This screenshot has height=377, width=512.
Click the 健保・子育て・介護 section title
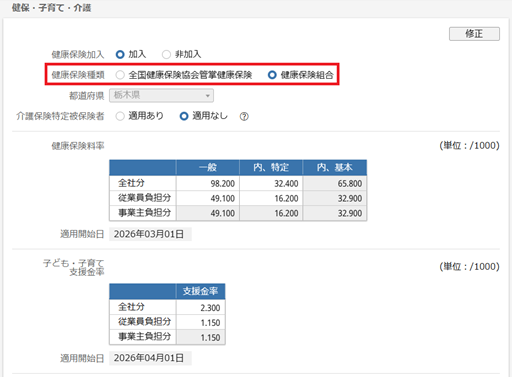point(51,8)
